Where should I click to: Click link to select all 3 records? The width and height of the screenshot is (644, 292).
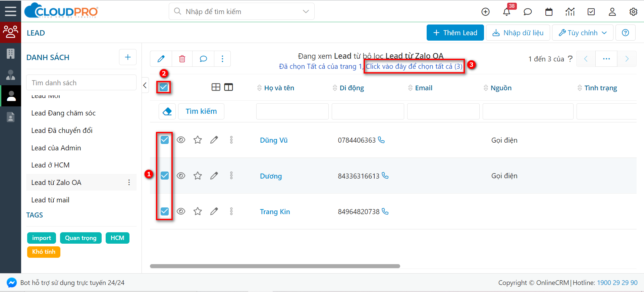click(x=414, y=66)
